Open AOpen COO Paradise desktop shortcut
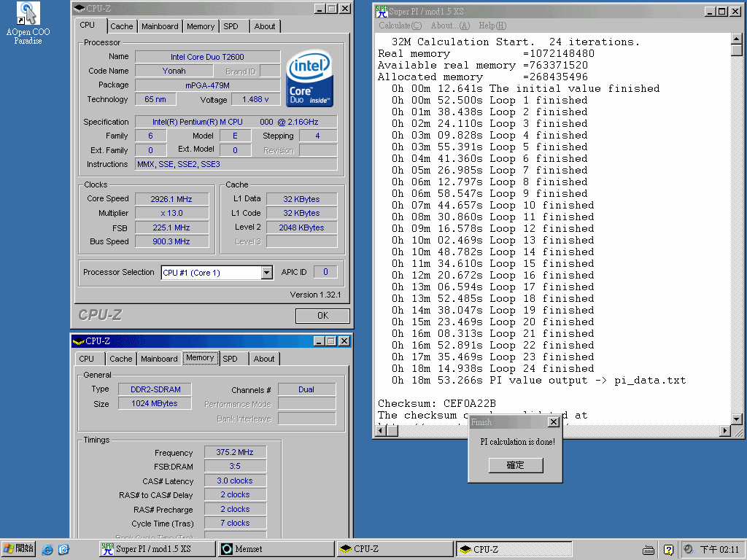Screen dimensions: 747x560 pyautogui.click(x=28, y=14)
